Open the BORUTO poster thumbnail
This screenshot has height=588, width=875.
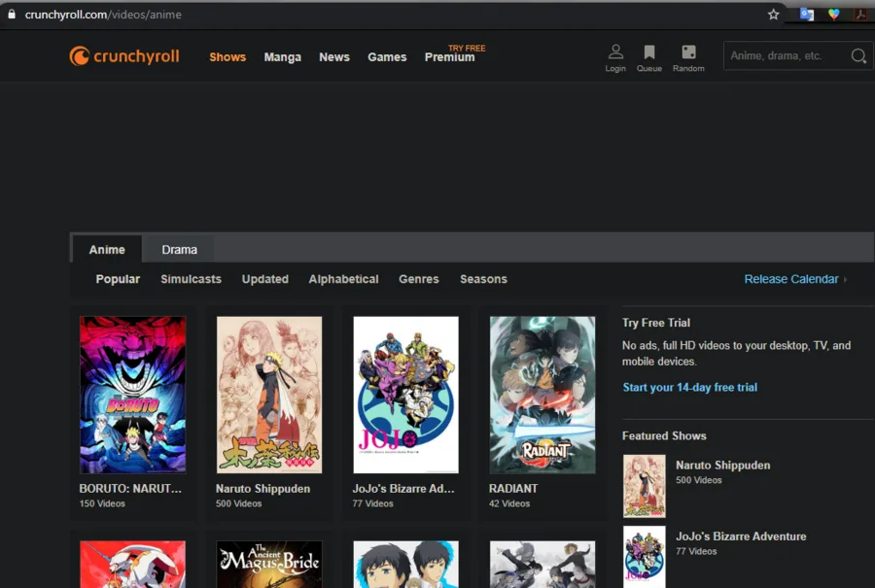coord(132,395)
